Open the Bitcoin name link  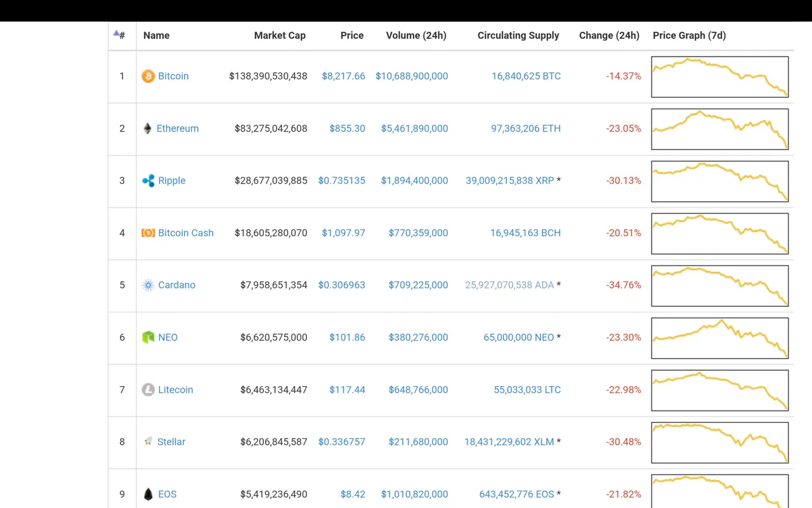[x=173, y=76]
